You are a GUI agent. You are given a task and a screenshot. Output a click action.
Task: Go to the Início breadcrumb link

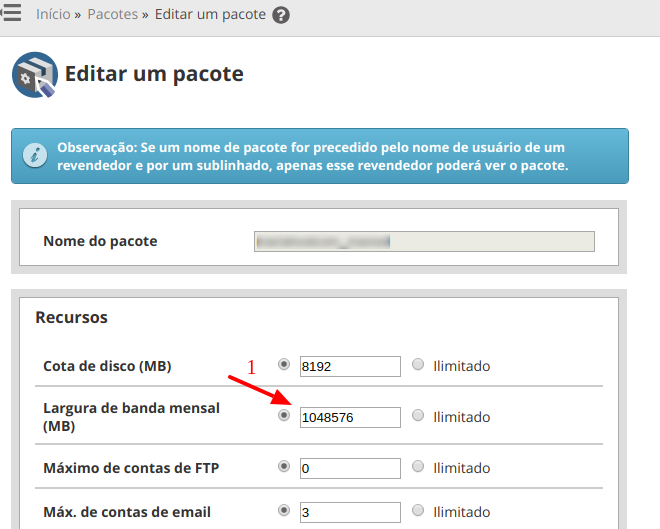pos(53,16)
